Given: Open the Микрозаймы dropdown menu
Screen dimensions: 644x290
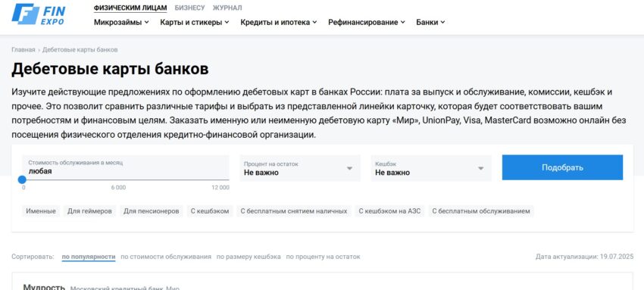Looking at the screenshot, I should [x=121, y=22].
